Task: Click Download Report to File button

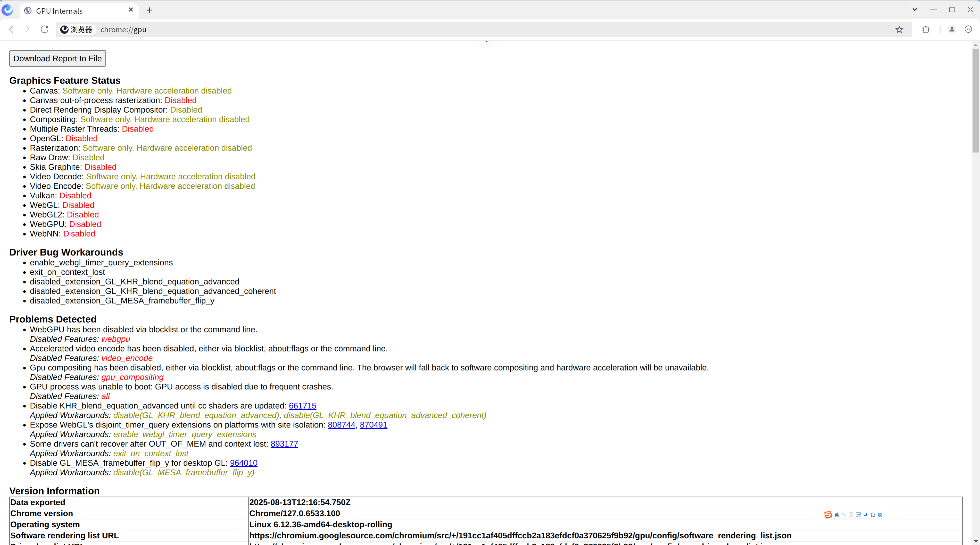Action: pyautogui.click(x=57, y=58)
